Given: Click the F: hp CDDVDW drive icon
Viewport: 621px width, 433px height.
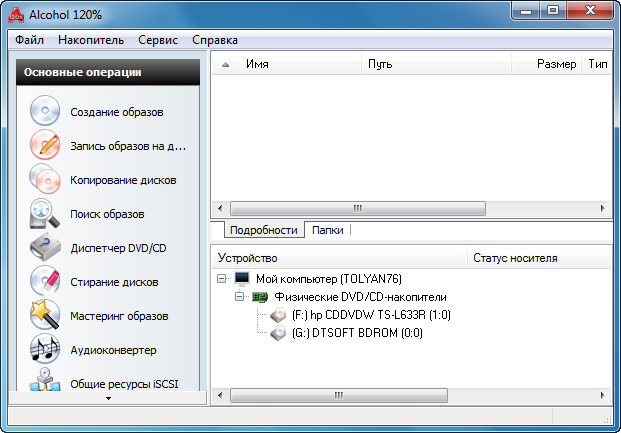Looking at the screenshot, I should [x=278, y=315].
